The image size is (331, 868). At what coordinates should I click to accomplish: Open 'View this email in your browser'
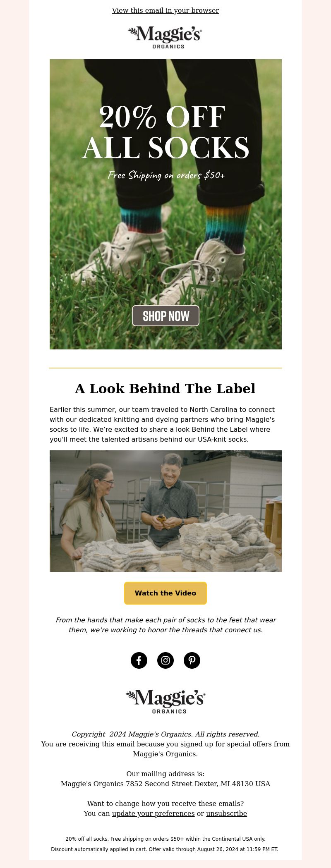[165, 10]
